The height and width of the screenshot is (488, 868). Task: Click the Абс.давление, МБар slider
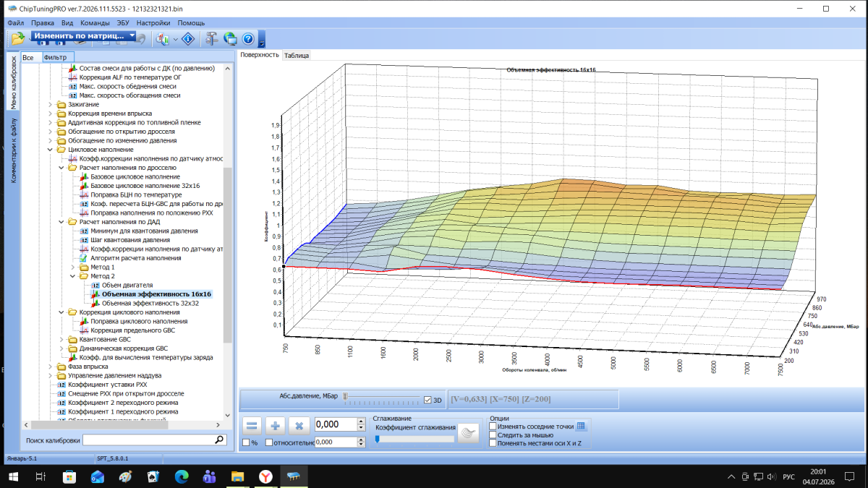pyautogui.click(x=382, y=398)
